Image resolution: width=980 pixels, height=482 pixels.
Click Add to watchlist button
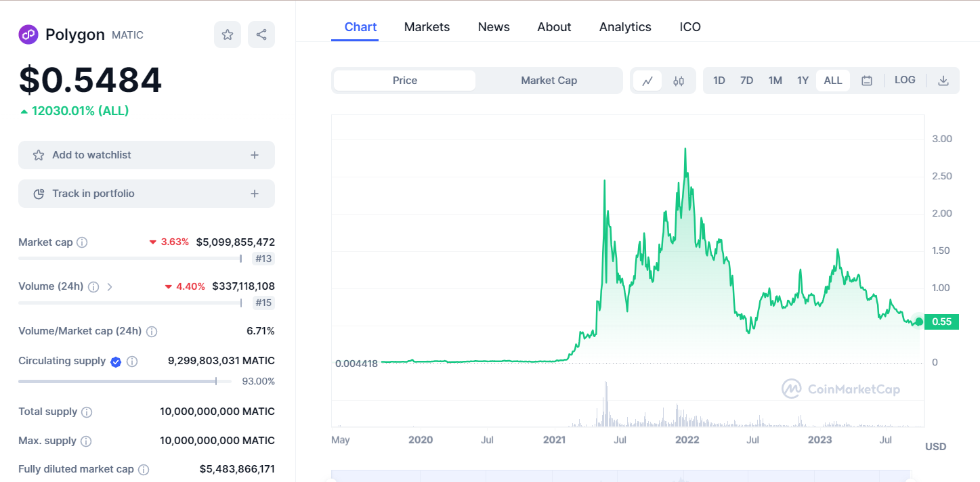(x=146, y=155)
